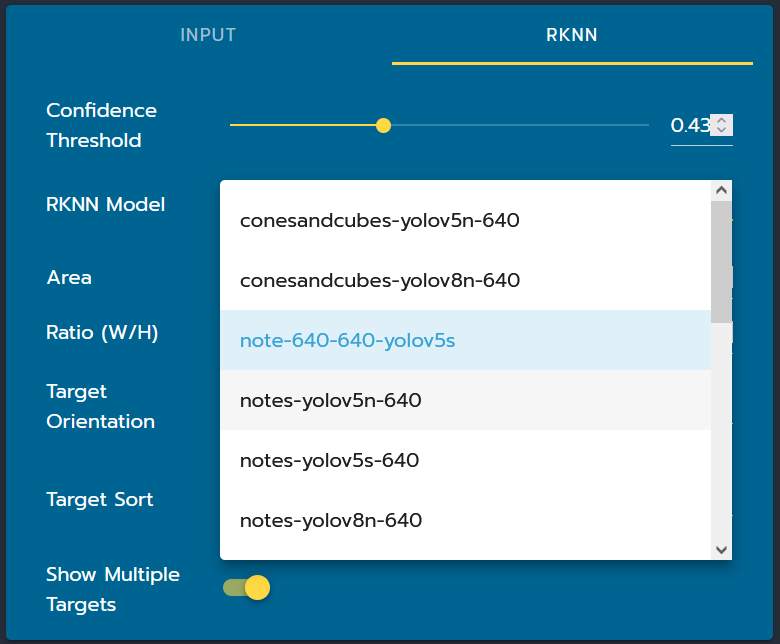Screen dimensions: 780x644
Task: Switch to the INPUT tab
Action: pyautogui.click(x=208, y=35)
